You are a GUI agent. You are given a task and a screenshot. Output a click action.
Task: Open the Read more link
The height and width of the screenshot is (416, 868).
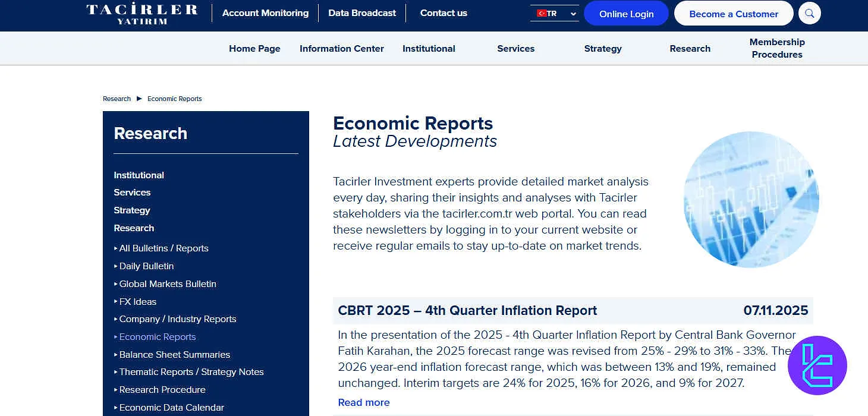364,402
